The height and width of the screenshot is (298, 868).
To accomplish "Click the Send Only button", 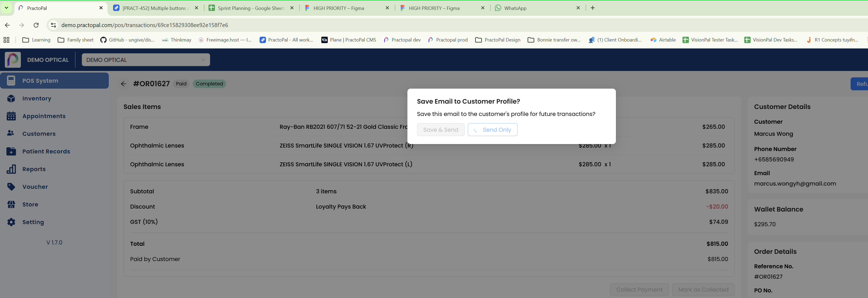I will (492, 130).
